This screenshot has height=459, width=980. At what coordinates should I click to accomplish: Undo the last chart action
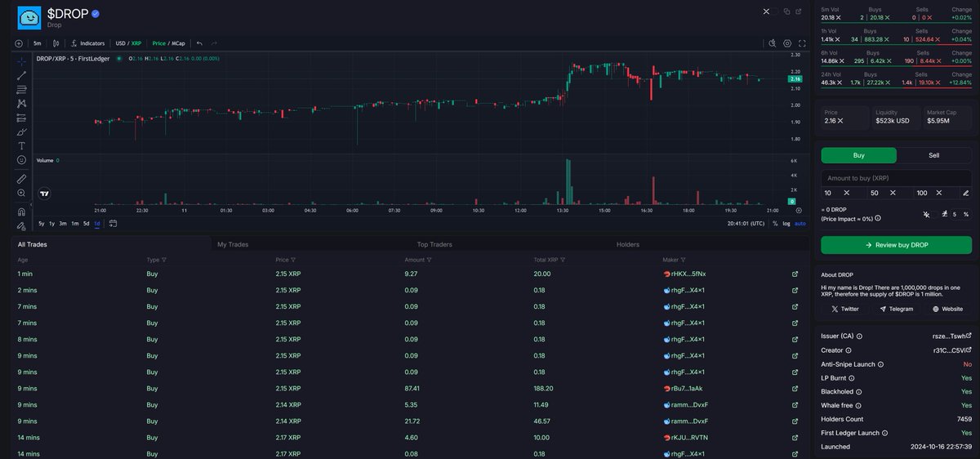coord(200,43)
